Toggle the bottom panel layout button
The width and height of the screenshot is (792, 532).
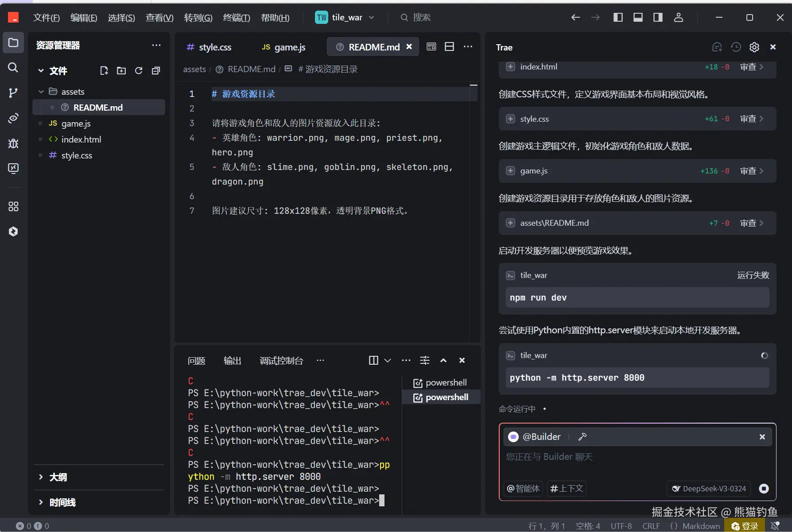click(638, 17)
